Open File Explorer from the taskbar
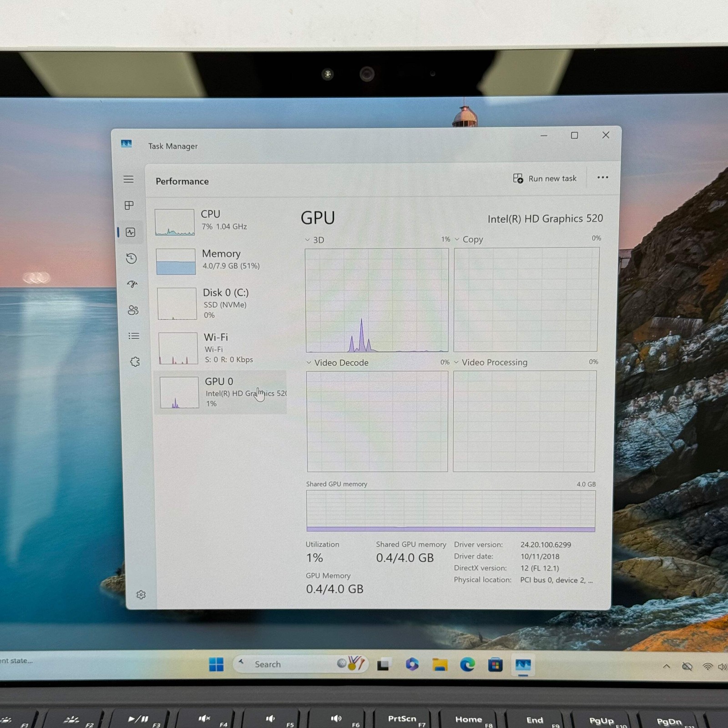This screenshot has width=728, height=728. [x=440, y=665]
